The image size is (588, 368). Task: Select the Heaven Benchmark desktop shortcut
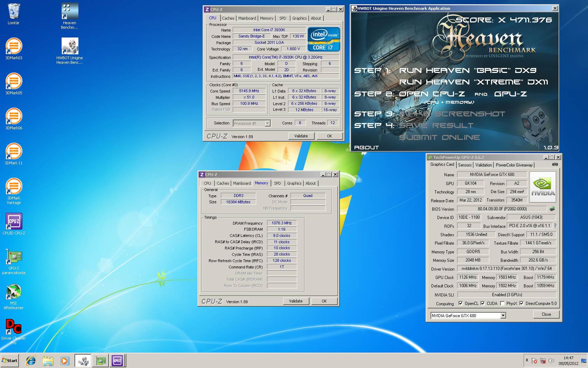pyautogui.click(x=69, y=16)
